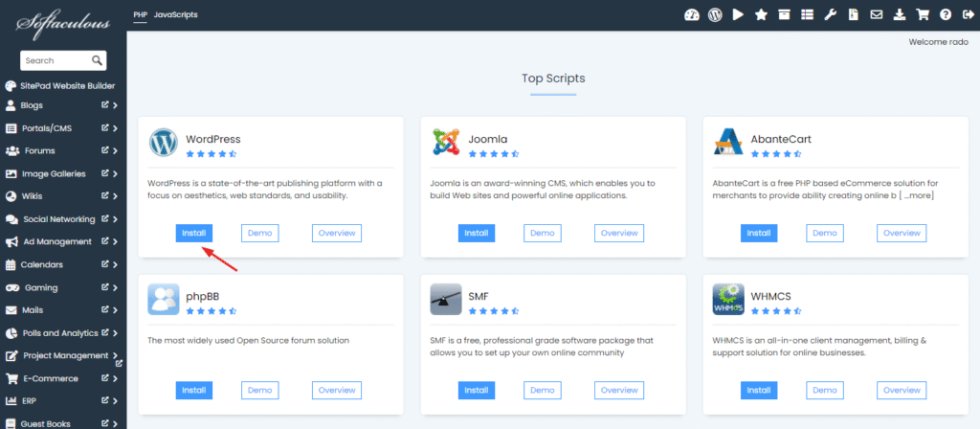Expand the E-Commerce category chevron

[115, 378]
